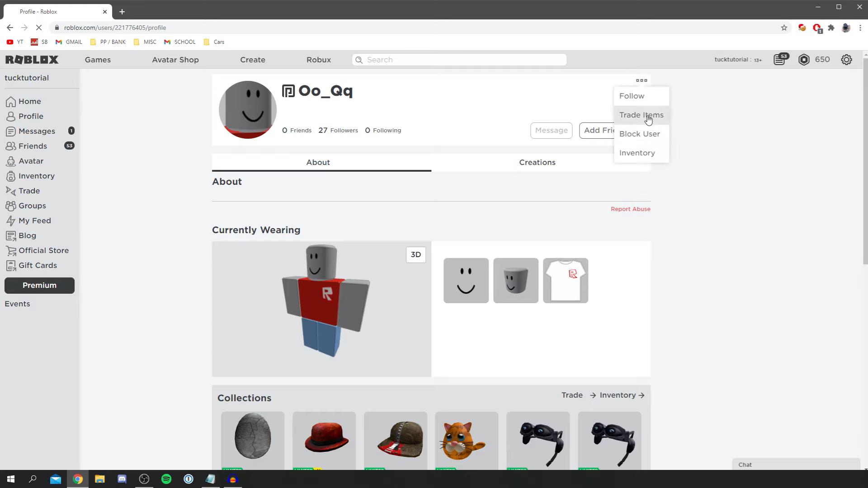This screenshot has width=868, height=488.
Task: Open the YT bookmark
Action: click(x=15, y=42)
